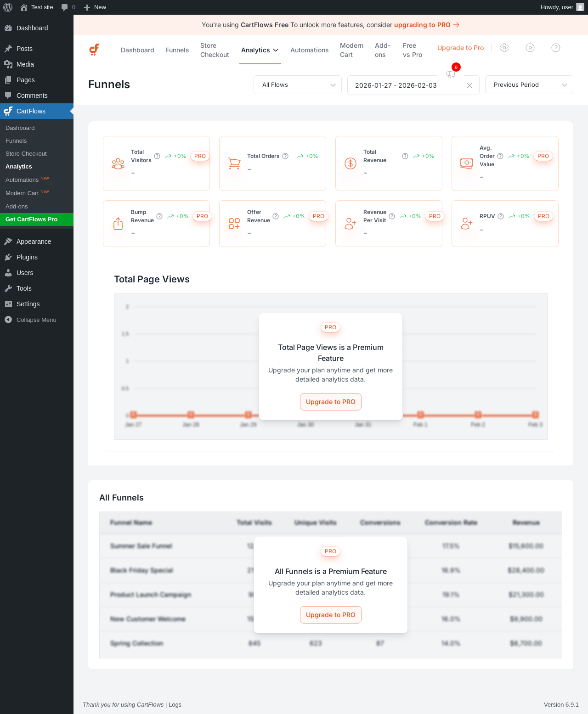Open the Store Checkout tab
588x714 pixels.
click(215, 50)
